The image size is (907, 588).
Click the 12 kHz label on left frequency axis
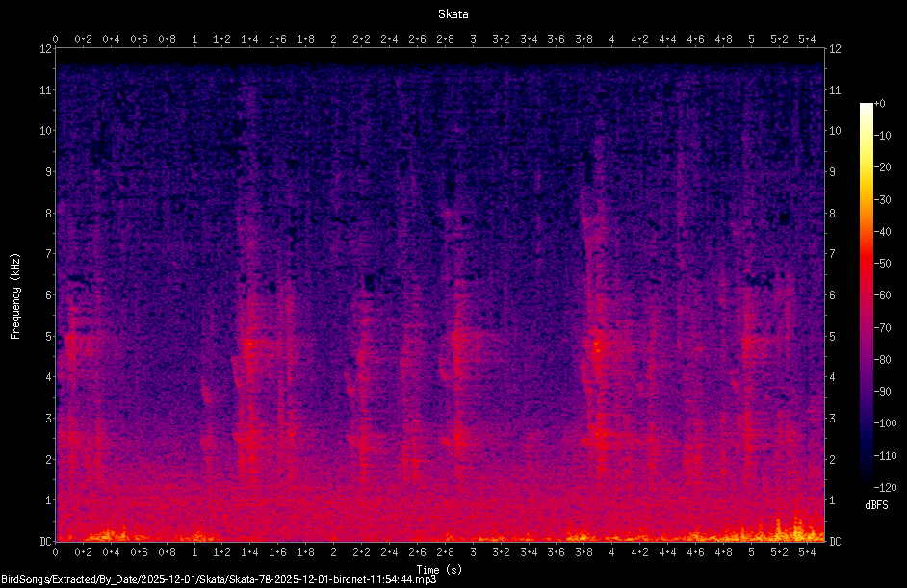coord(46,48)
